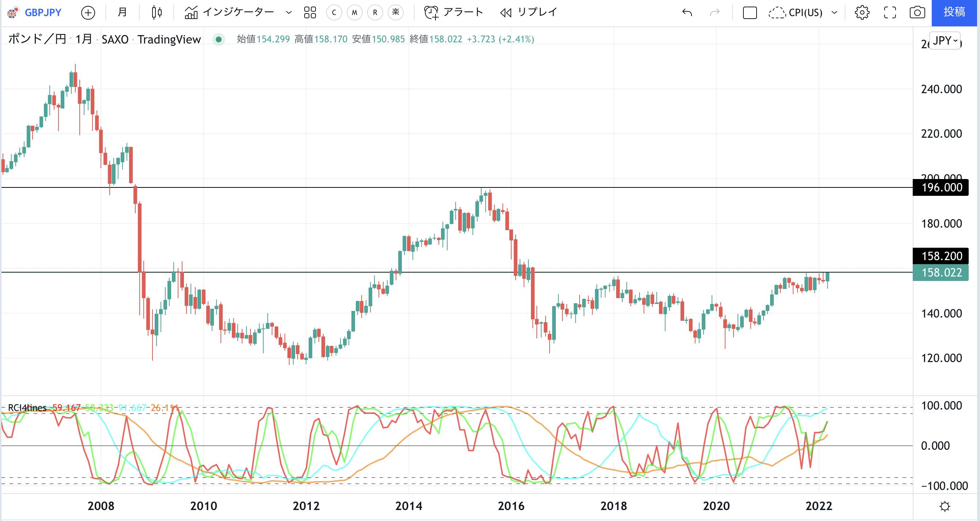This screenshot has height=521, width=980.
Task: Undo the last chart action
Action: tap(687, 13)
